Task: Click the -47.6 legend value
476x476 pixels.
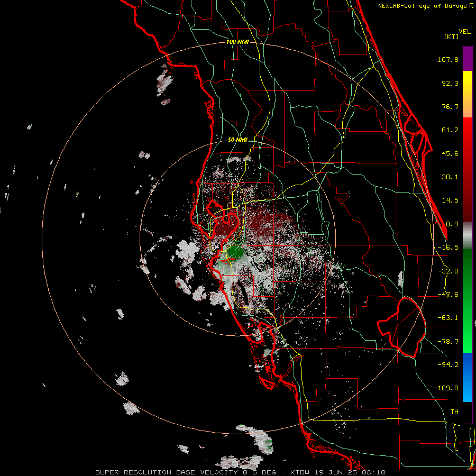Action: click(448, 295)
